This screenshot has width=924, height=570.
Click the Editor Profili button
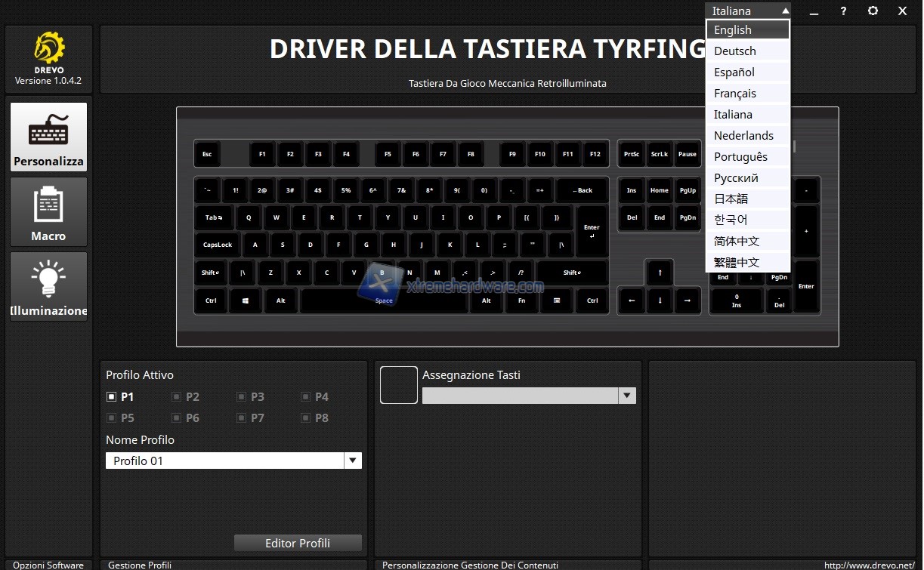coord(298,543)
